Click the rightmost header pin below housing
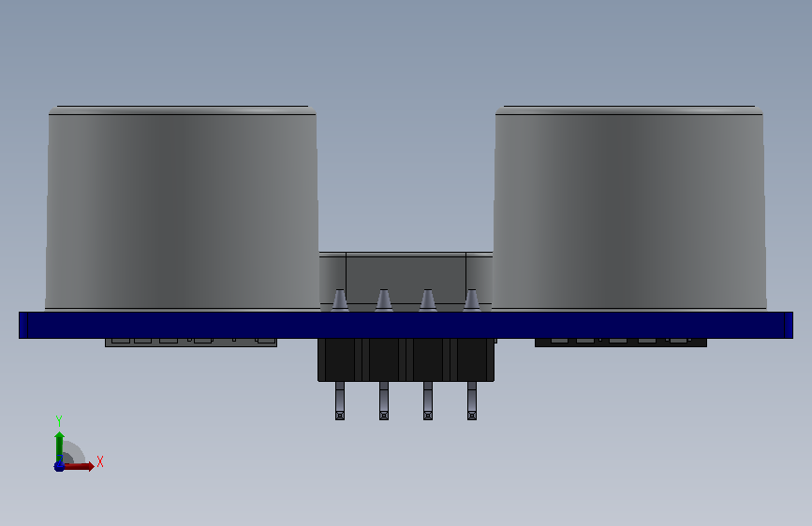The height and width of the screenshot is (526, 812). click(472, 401)
